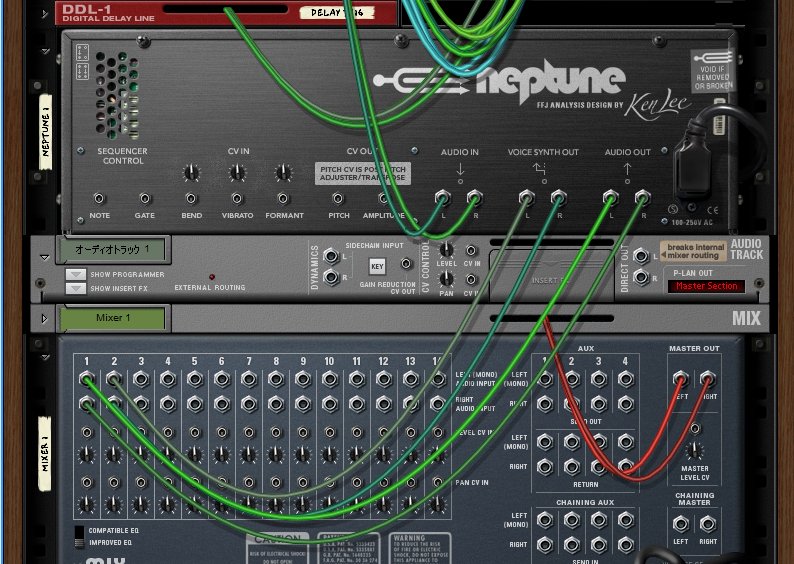
Task: Click the NEPTUNE 1 tape label
Action: [x=45, y=132]
